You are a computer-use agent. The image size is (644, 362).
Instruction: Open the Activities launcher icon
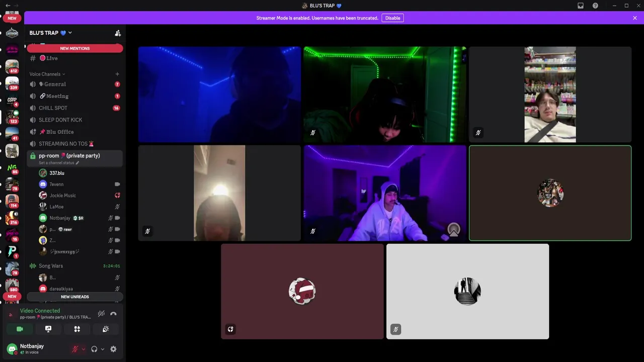point(77,329)
